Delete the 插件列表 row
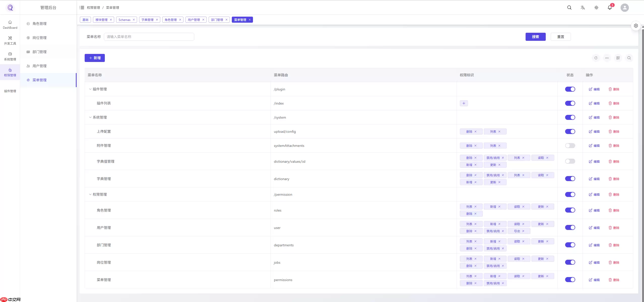 (614, 103)
